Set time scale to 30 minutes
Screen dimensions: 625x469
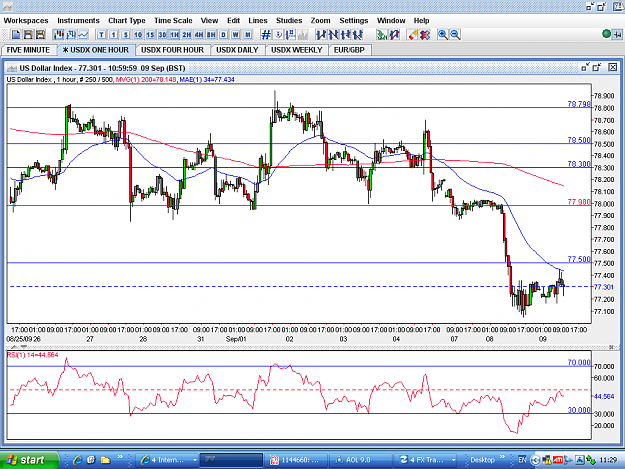162,35
